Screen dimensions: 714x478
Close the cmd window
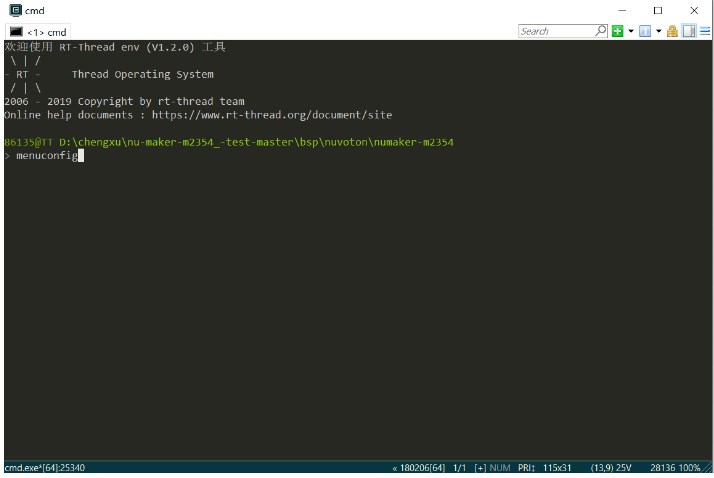tap(694, 10)
